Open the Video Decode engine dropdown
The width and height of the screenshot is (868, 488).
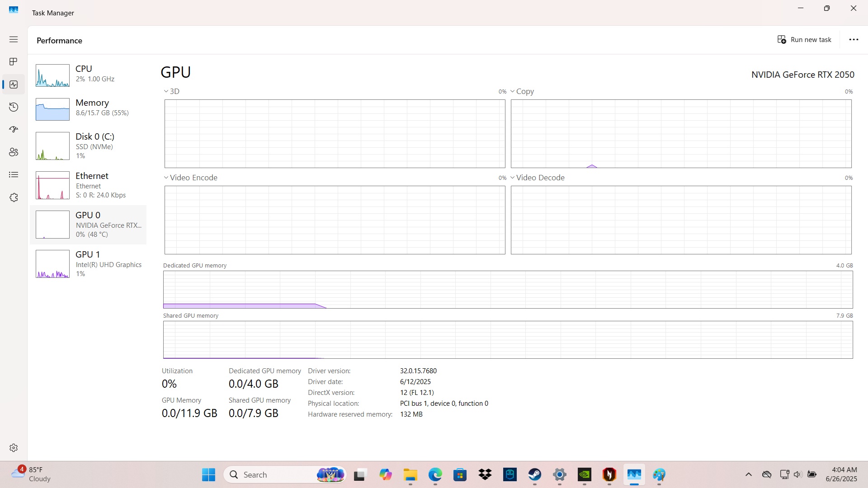pyautogui.click(x=538, y=178)
